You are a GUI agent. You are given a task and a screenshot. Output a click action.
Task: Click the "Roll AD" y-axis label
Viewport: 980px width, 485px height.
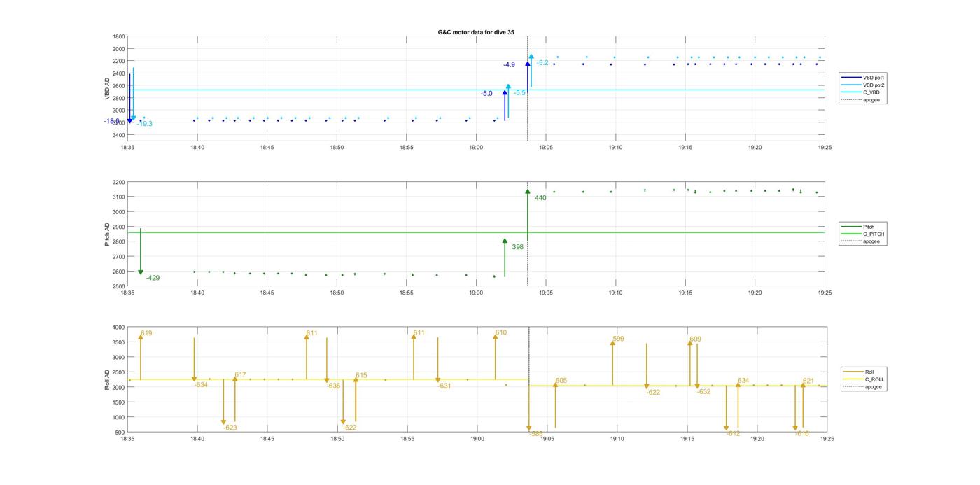point(107,380)
